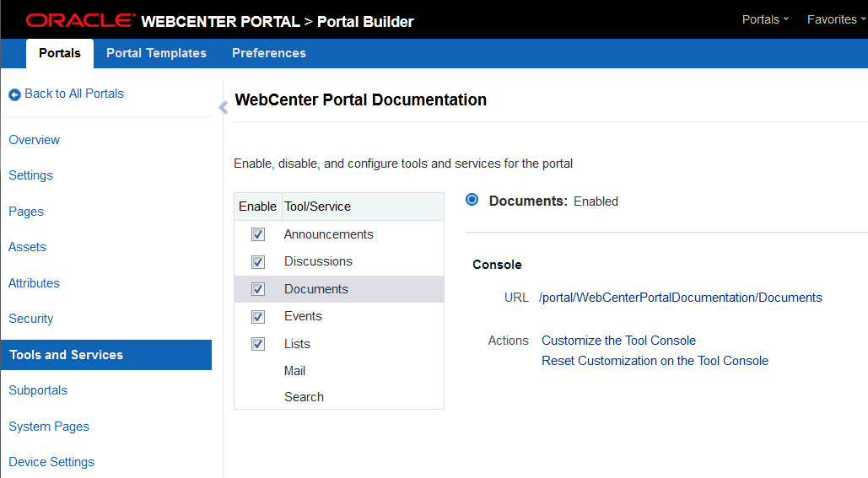Select Tools and Services in sidebar

[106, 355]
